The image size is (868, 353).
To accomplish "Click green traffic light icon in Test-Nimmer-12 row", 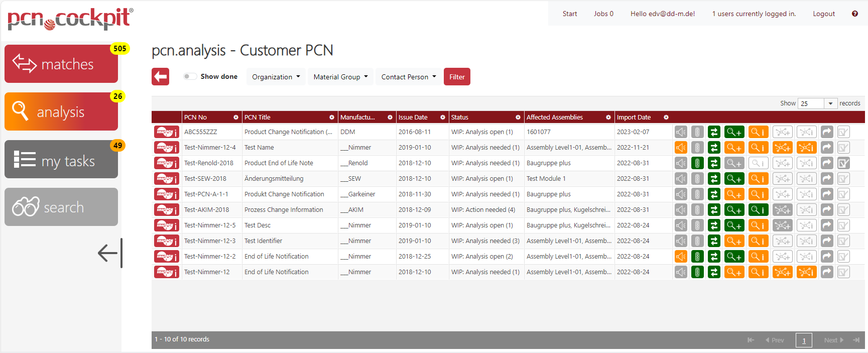I will (x=697, y=272).
